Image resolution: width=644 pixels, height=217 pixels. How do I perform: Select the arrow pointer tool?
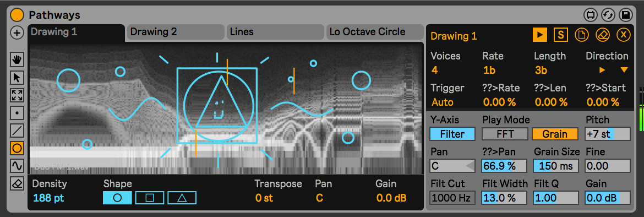(17, 78)
